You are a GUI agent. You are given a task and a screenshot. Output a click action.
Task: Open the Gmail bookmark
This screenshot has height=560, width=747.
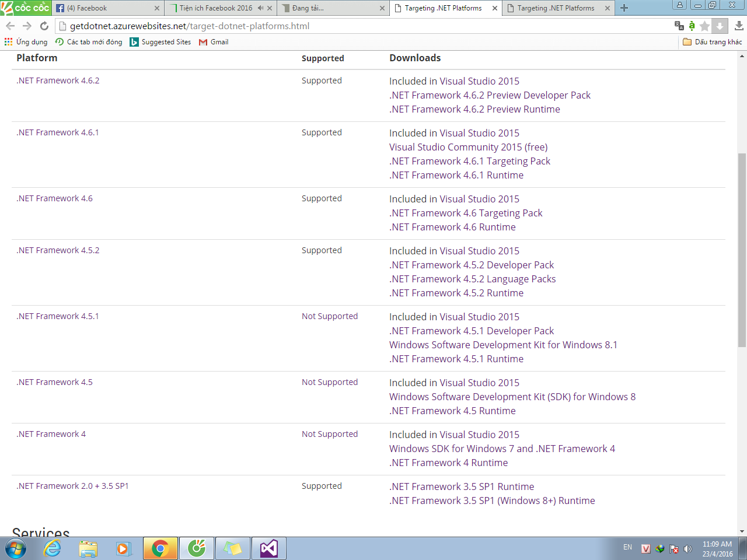[214, 42]
